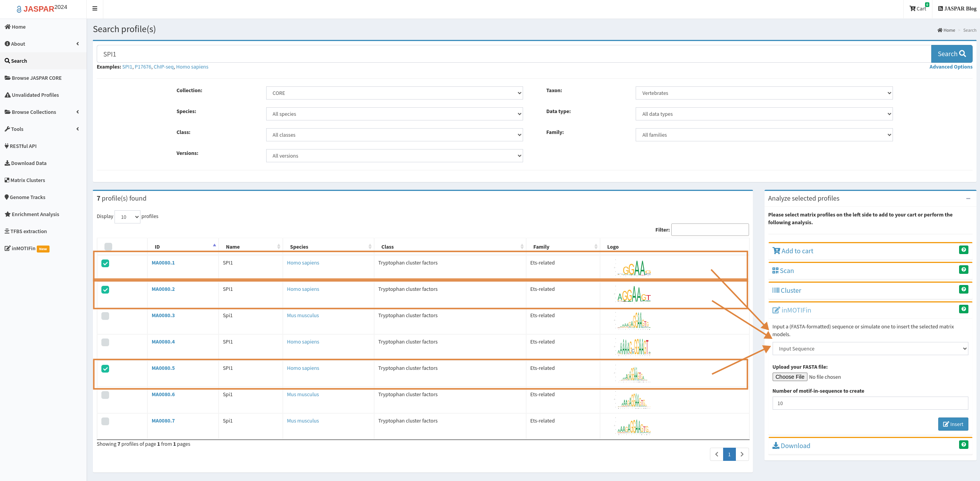The image size is (980, 481).
Task: Expand the Tools sidebar menu
Action: 17,129
